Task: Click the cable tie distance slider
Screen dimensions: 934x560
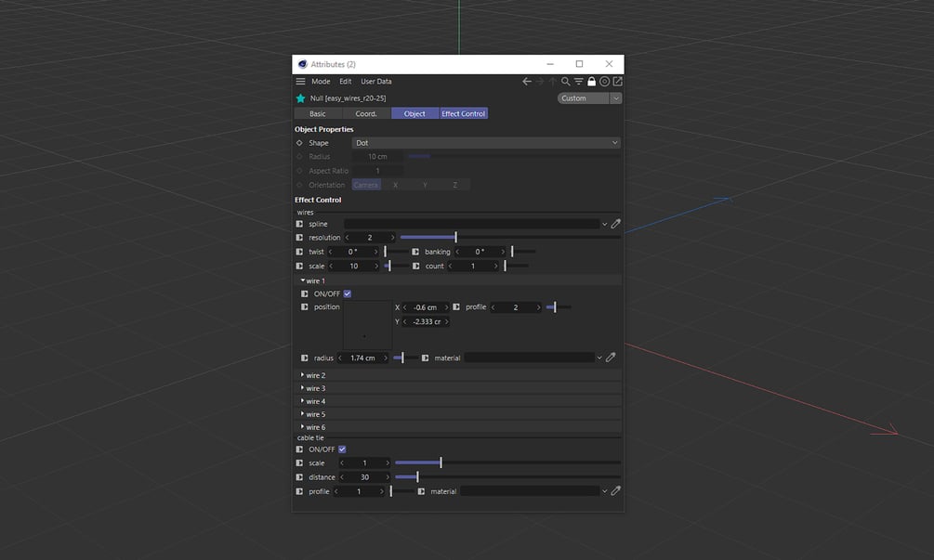Action: (x=507, y=477)
